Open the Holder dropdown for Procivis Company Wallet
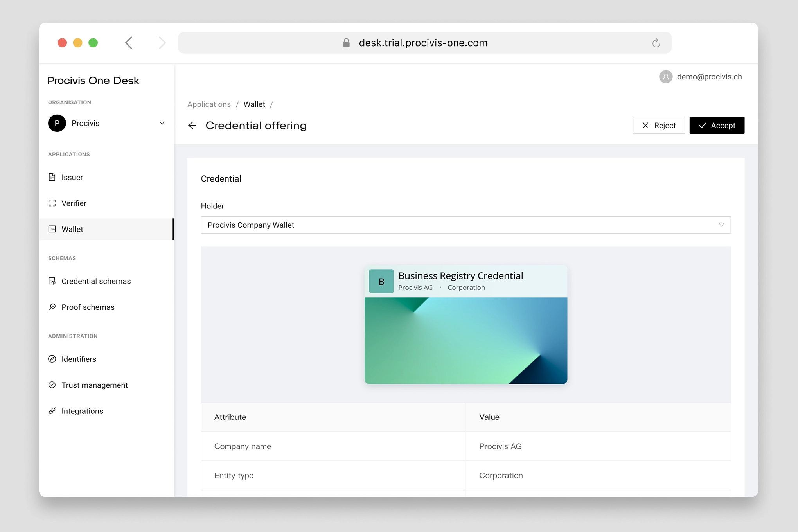 tap(465, 225)
